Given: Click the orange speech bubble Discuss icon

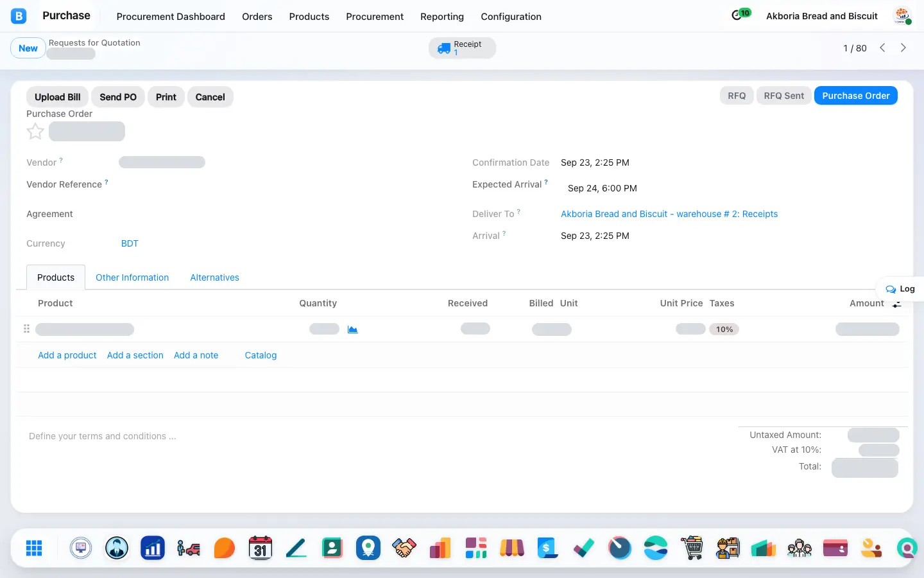Looking at the screenshot, I should [225, 548].
